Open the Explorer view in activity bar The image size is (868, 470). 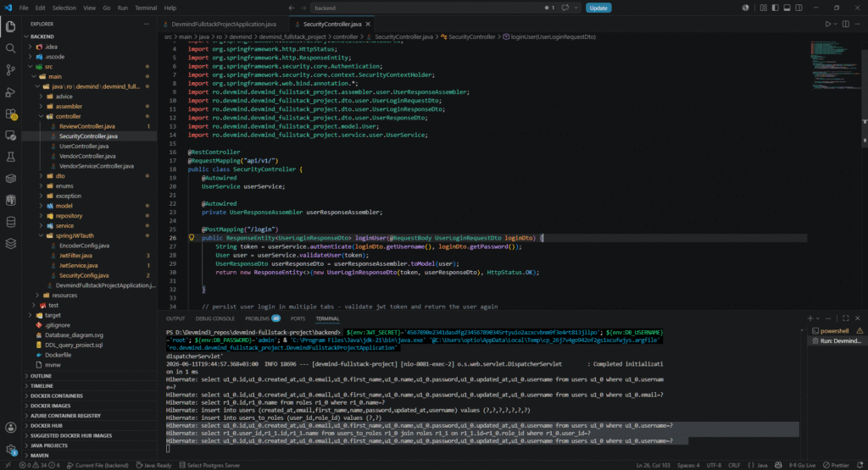(x=10, y=26)
